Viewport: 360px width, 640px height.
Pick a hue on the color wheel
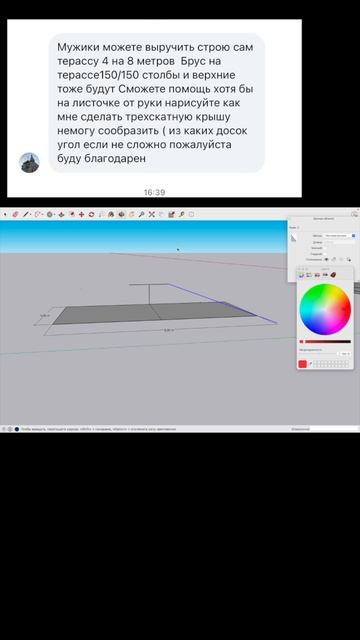pyautogui.click(x=325, y=309)
